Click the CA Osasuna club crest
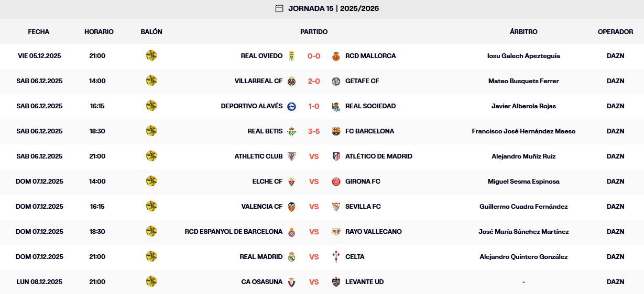644x294 pixels. click(x=292, y=282)
